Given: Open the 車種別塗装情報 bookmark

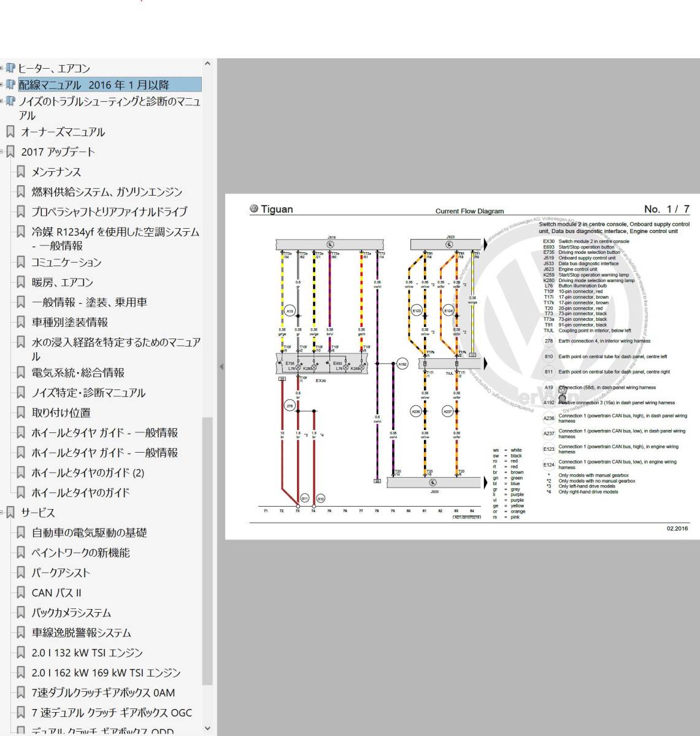Looking at the screenshot, I should (x=69, y=322).
